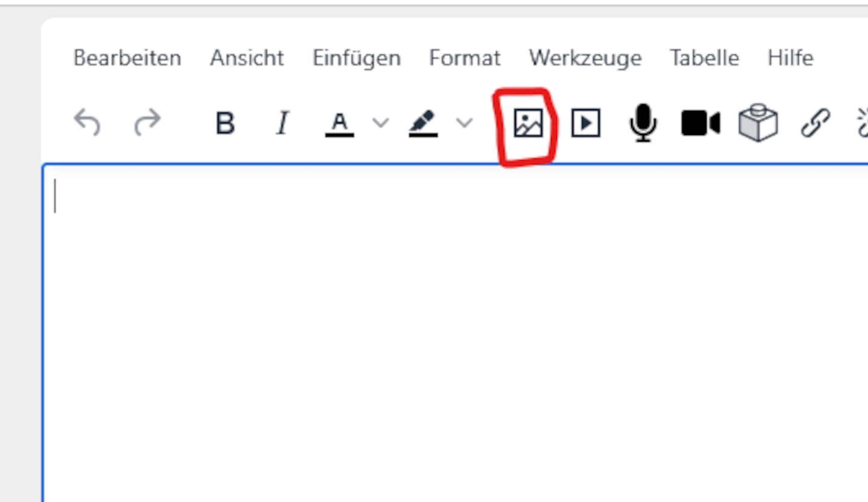Open the Bearbeiten menu
The image size is (868, 502).
pyautogui.click(x=127, y=58)
